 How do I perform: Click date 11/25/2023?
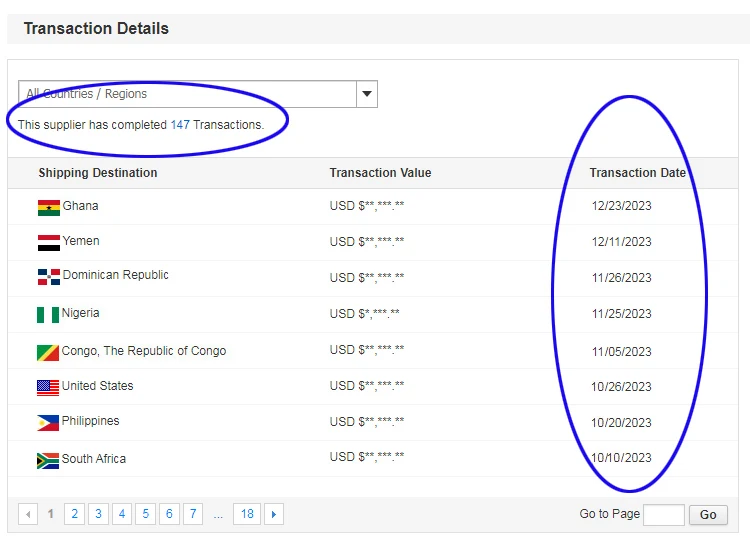[x=621, y=314]
